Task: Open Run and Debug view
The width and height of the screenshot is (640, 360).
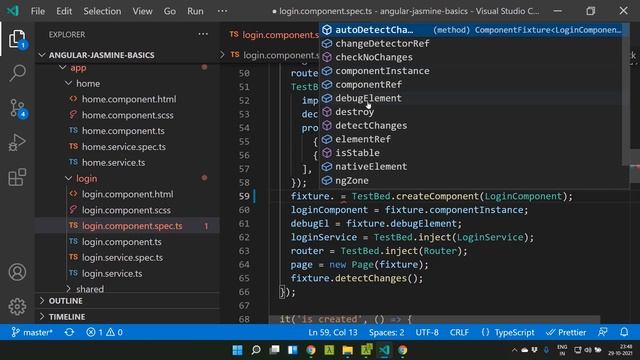Action: click(x=17, y=142)
